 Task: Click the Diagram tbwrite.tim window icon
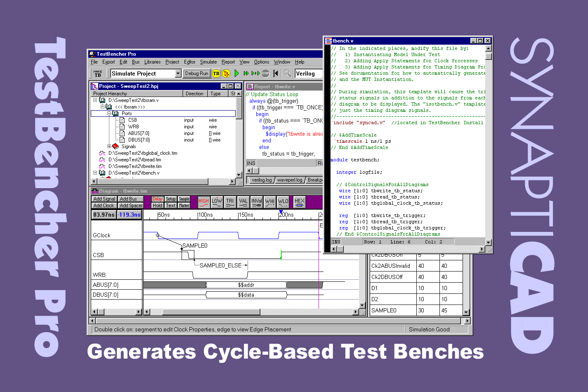pyautogui.click(x=94, y=191)
